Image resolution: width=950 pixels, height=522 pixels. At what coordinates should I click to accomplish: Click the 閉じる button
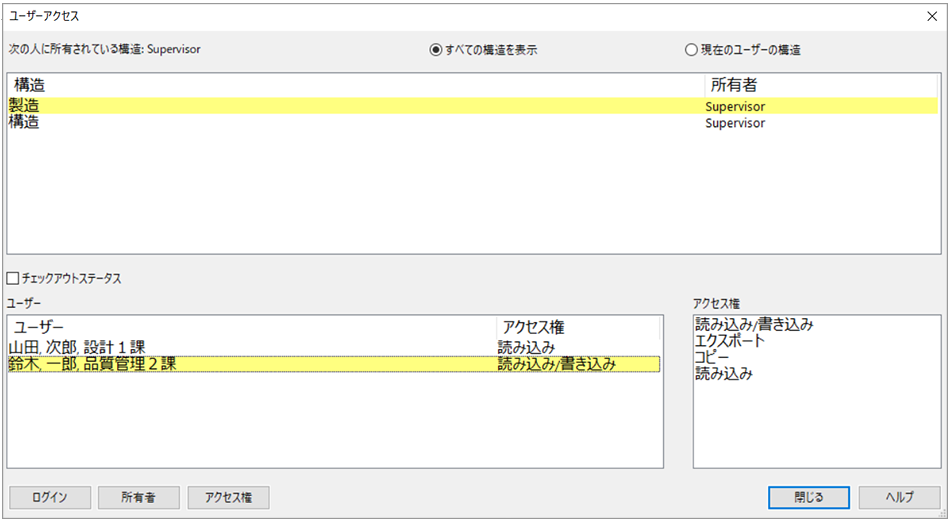(809, 497)
